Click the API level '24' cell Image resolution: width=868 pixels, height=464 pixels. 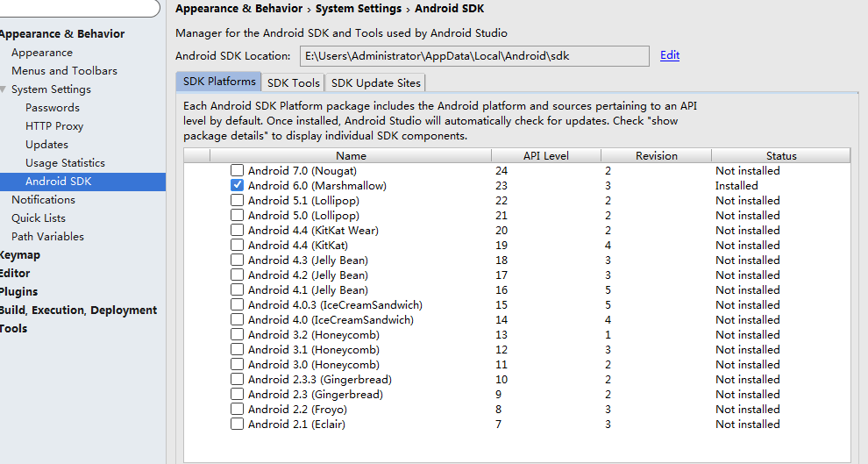(x=502, y=170)
